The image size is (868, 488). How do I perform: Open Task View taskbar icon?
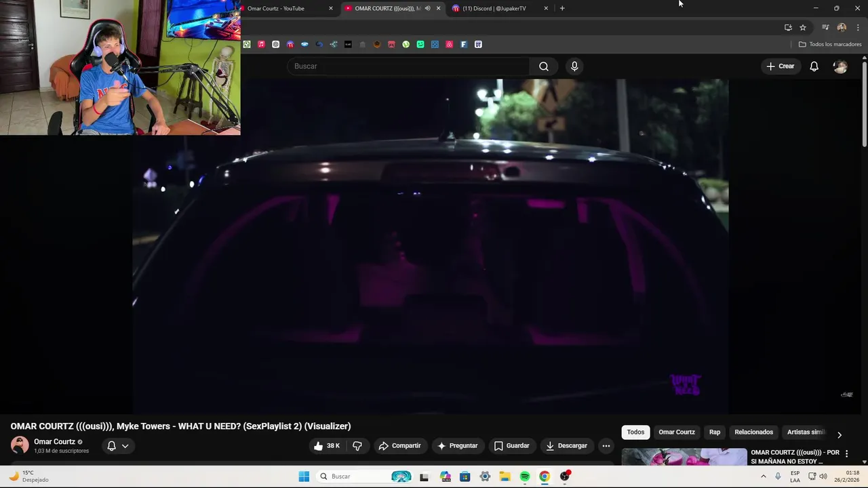pyautogui.click(x=424, y=476)
